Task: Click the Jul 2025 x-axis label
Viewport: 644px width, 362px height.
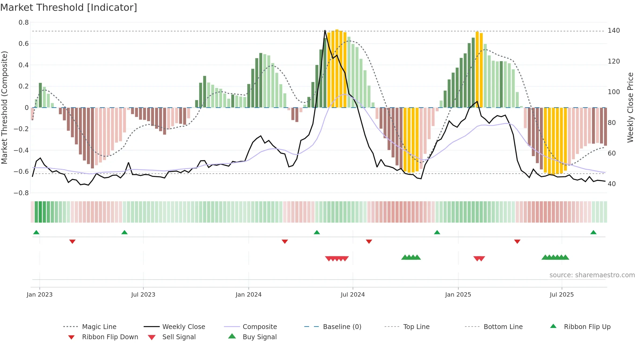Action: 562,294
